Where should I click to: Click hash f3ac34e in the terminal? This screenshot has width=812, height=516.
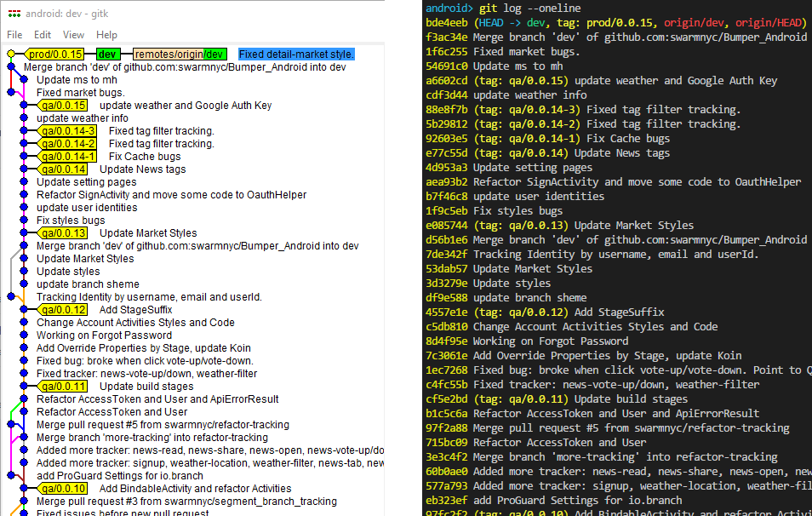point(446,37)
